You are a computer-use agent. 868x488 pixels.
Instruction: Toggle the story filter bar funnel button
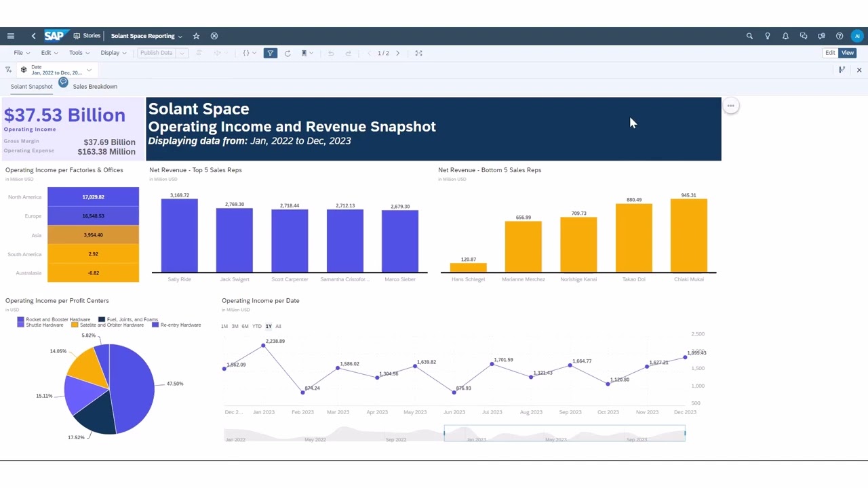[x=271, y=53]
